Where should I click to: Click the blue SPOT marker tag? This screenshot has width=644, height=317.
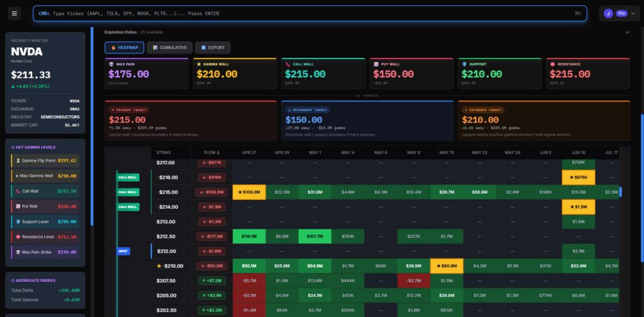point(124,252)
